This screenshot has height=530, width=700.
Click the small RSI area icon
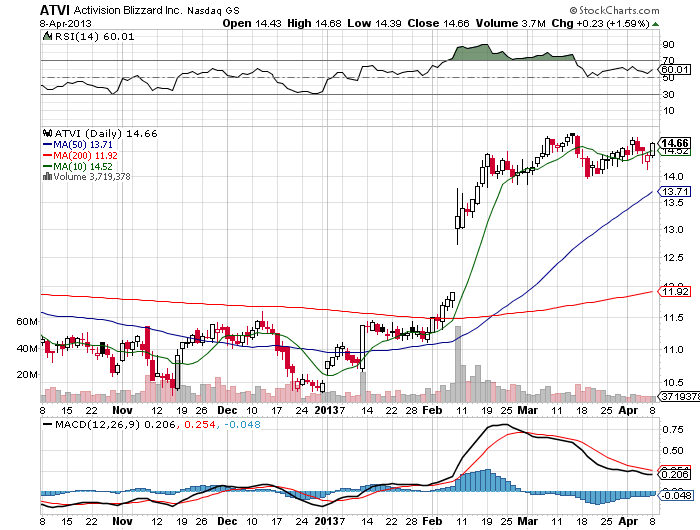tap(47, 36)
